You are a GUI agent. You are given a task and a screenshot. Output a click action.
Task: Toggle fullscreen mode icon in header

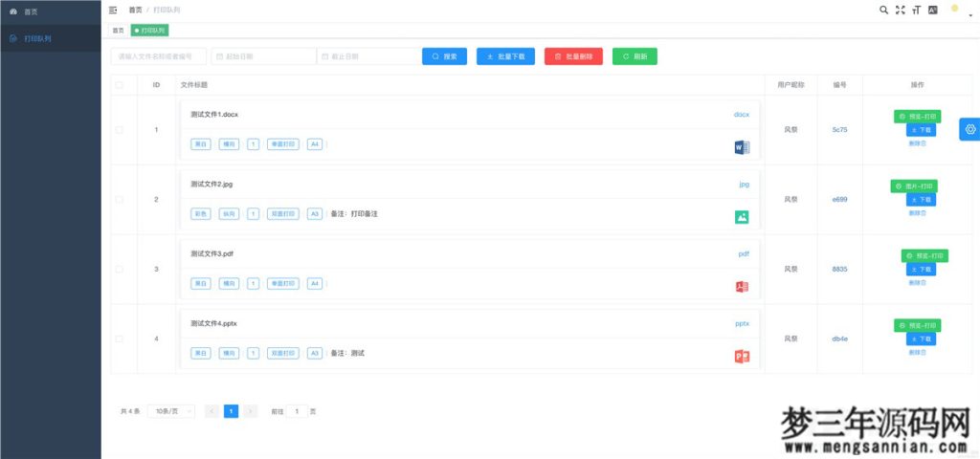click(x=900, y=10)
